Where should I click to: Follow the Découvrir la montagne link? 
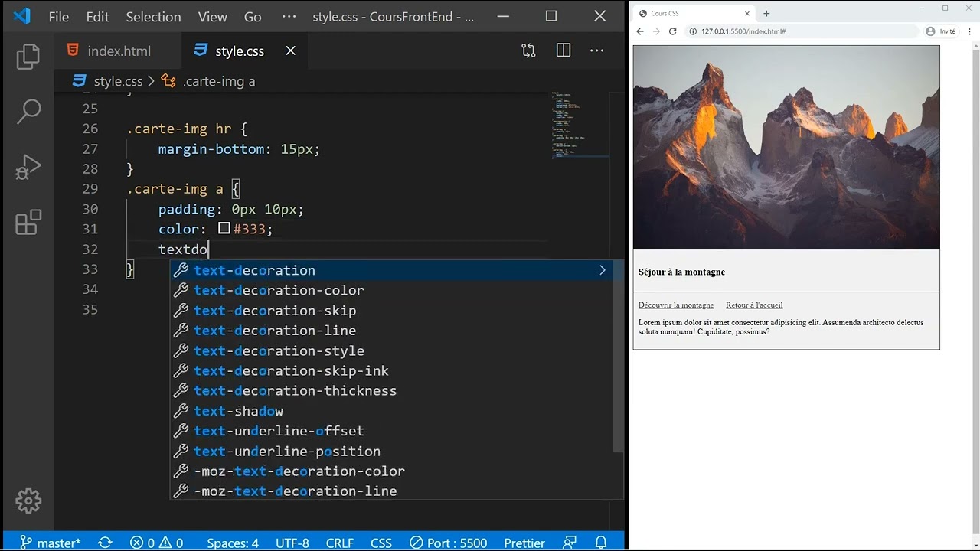(676, 305)
